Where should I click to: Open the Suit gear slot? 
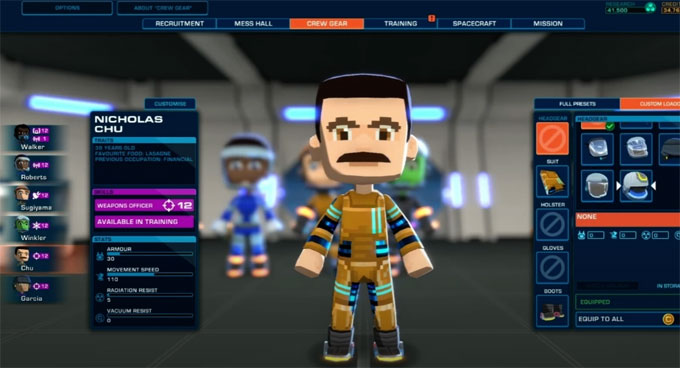(x=552, y=181)
